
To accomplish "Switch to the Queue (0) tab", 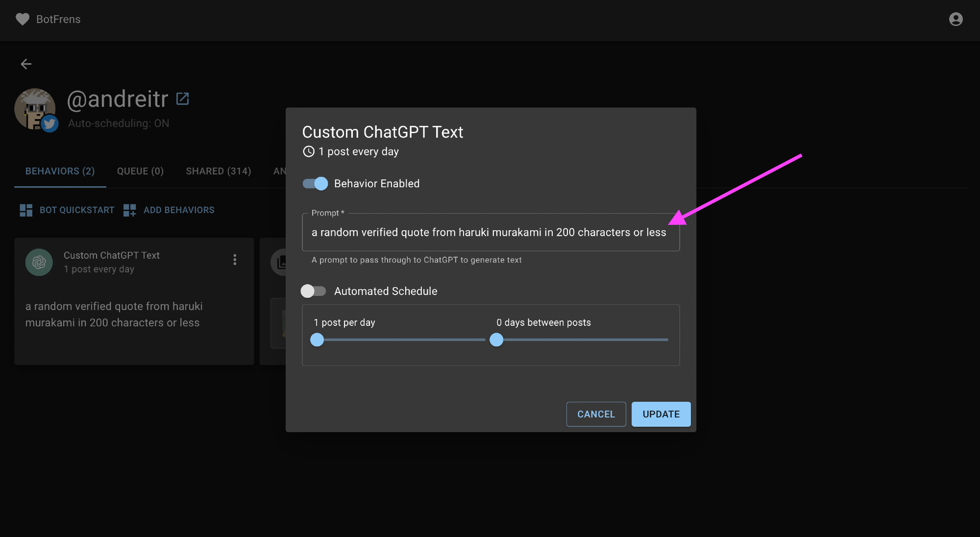I will (x=140, y=171).
